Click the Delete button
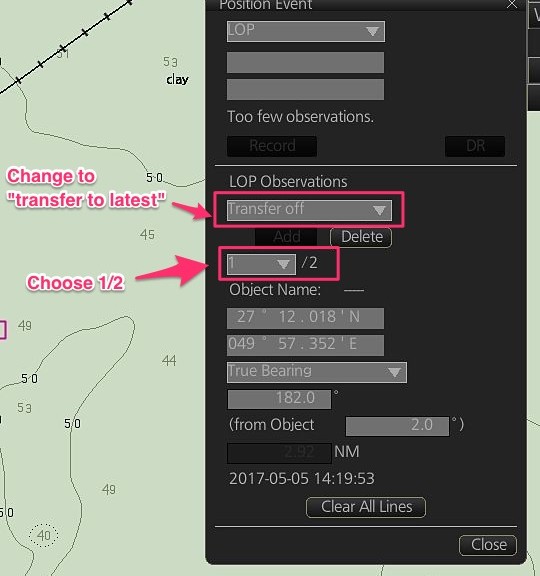540x576 pixels. click(361, 237)
